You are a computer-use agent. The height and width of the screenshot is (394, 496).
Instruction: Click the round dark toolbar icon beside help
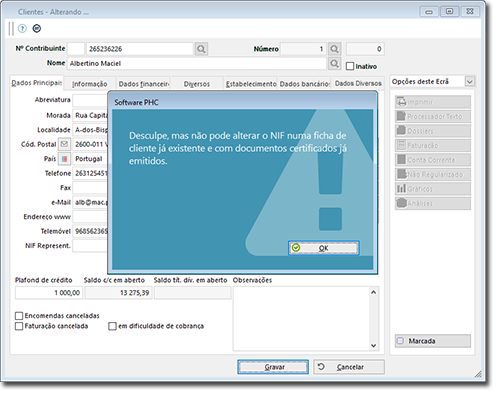pos(37,29)
